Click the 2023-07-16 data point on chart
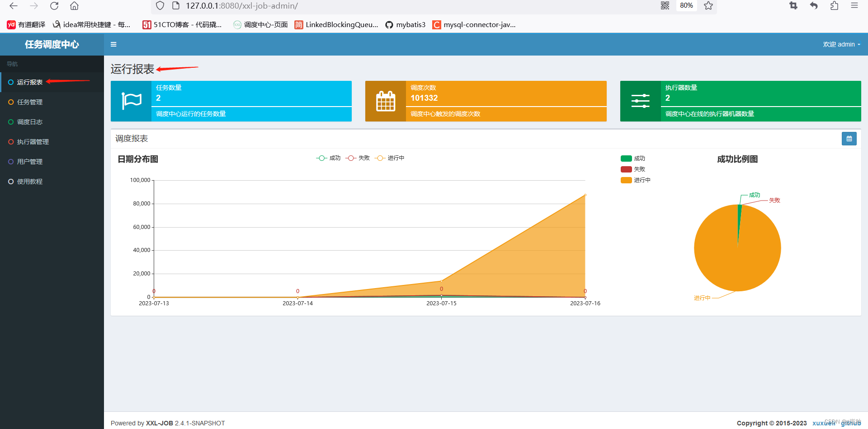Viewport: 868px width, 429px height. point(585,195)
